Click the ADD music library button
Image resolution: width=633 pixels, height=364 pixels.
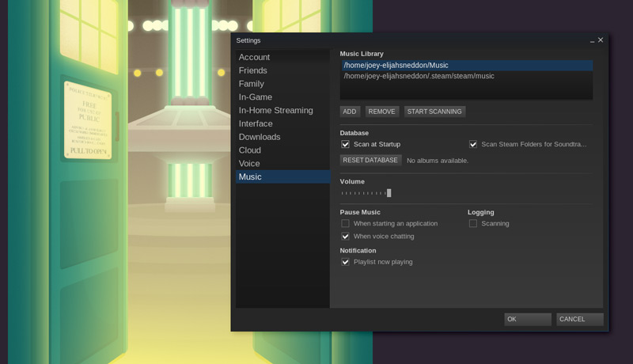[x=350, y=112]
